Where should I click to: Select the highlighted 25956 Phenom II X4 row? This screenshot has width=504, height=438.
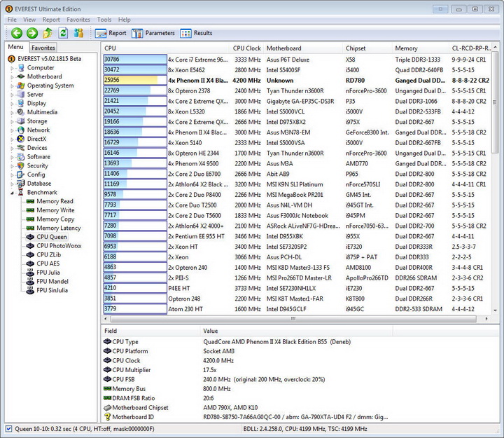pyautogui.click(x=297, y=81)
